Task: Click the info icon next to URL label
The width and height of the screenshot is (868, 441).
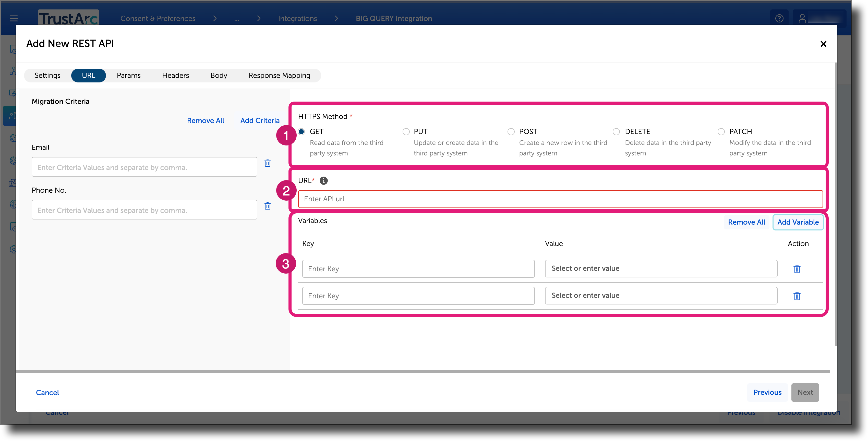Action: pos(323,181)
